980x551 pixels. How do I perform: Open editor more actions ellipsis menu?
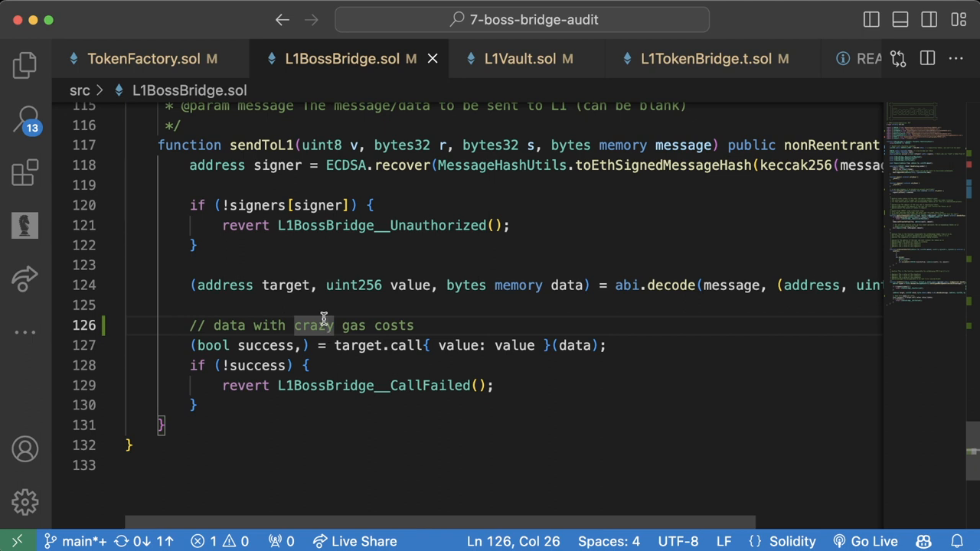pos(956,59)
